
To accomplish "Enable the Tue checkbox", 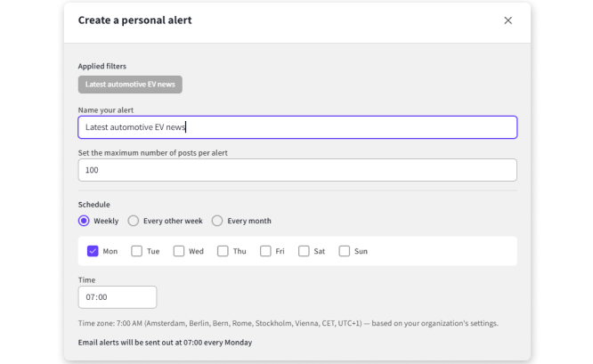I will [x=137, y=251].
